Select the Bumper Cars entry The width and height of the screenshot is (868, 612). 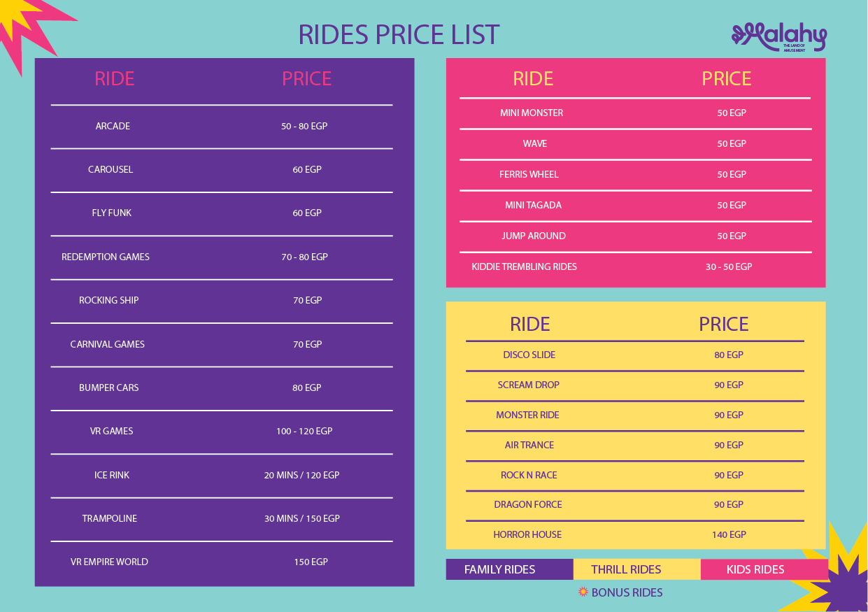[x=108, y=387]
